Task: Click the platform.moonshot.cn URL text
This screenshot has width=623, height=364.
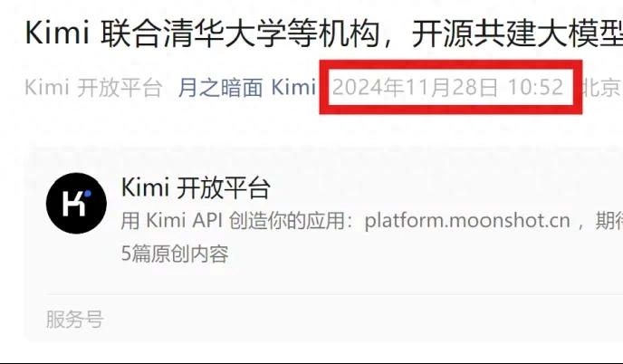Action: (467, 221)
